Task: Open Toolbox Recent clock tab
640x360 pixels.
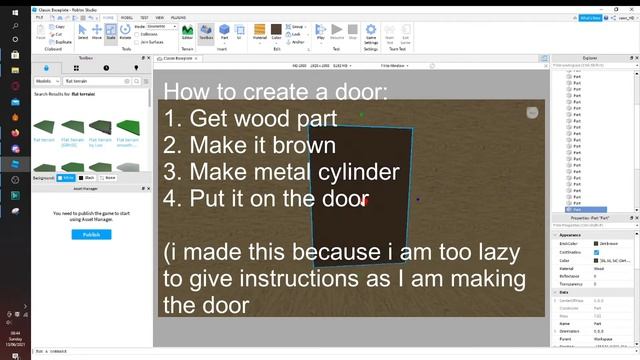Action: (106, 68)
